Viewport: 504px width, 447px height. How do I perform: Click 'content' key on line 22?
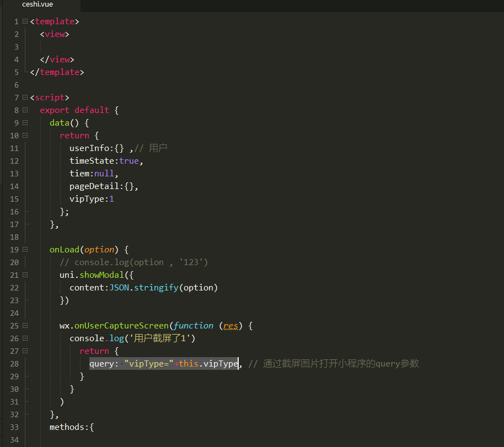pyautogui.click(x=87, y=288)
